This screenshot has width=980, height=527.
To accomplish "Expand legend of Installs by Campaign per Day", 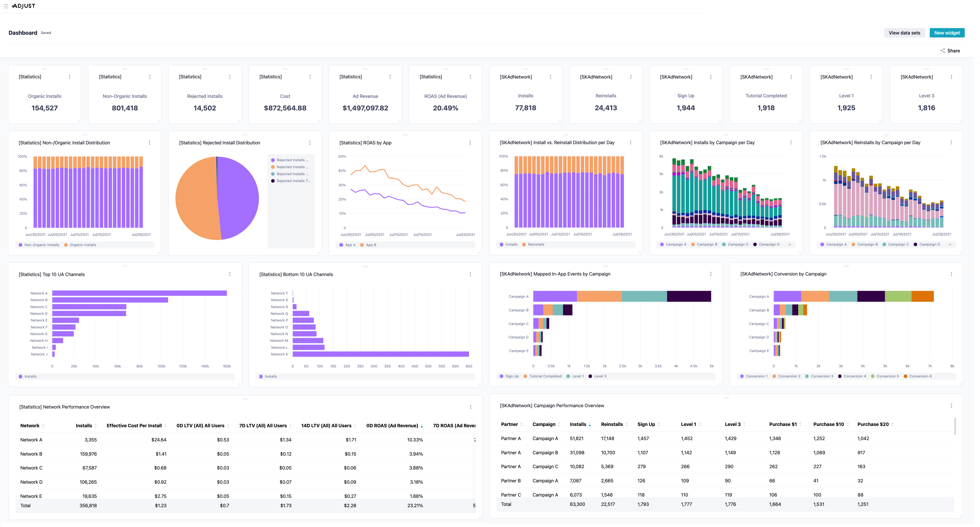I will click(790, 245).
